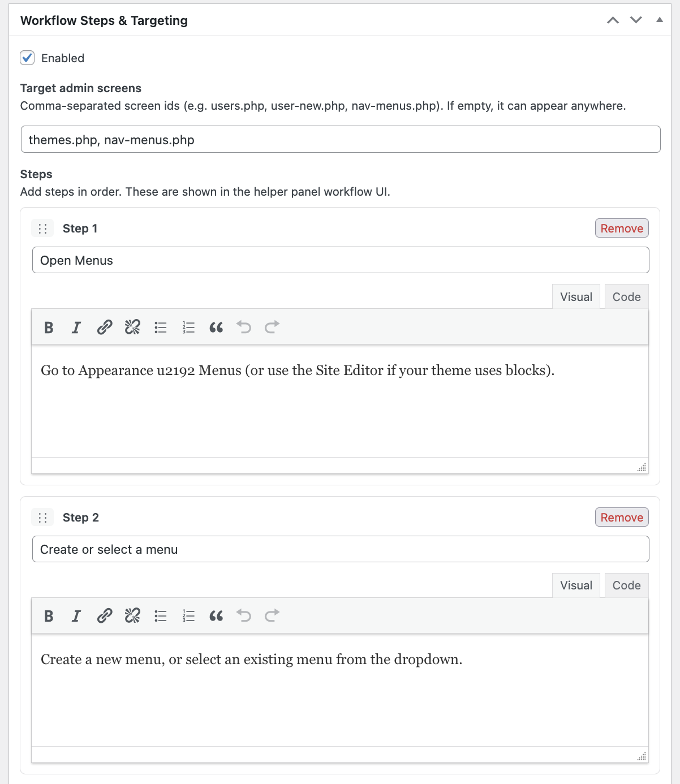This screenshot has height=784, width=680.
Task: Redo the last change in Step 2
Action: coord(271,616)
